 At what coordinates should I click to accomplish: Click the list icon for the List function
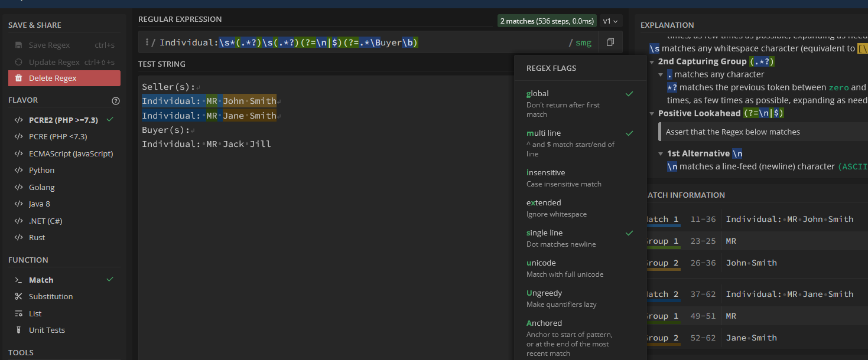tap(18, 313)
